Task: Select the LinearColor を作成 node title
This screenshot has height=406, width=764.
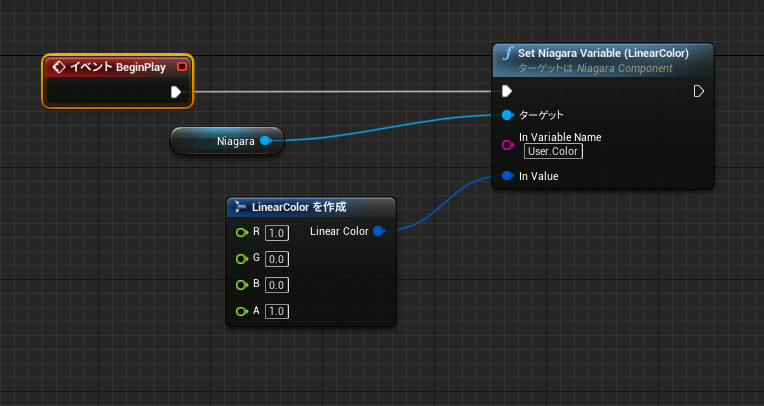Action: point(299,207)
